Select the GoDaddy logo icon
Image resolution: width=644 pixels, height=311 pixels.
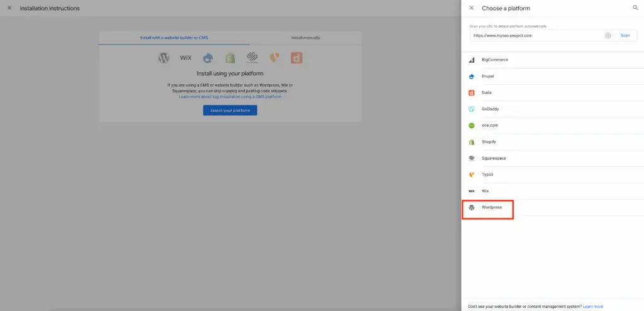[472, 109]
